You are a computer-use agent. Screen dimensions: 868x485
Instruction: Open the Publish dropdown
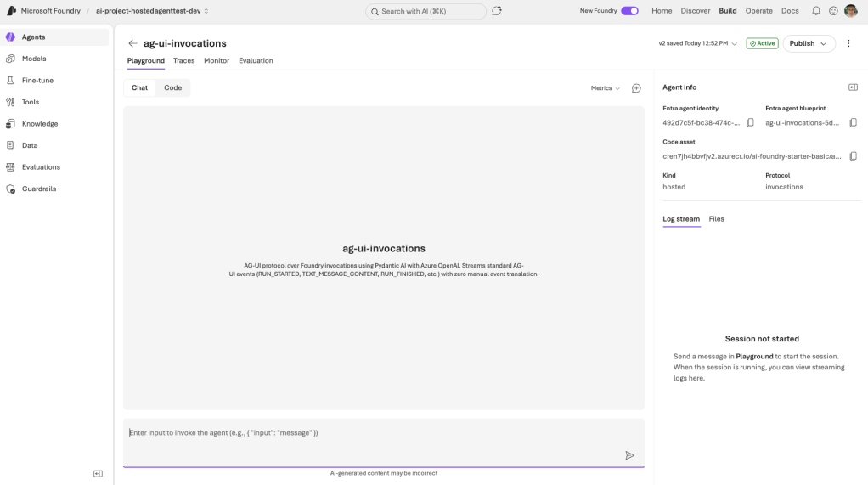(808, 43)
